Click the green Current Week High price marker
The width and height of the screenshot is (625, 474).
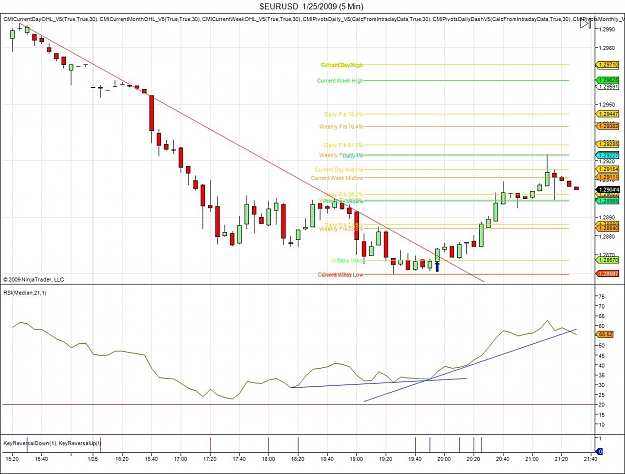coord(607,80)
